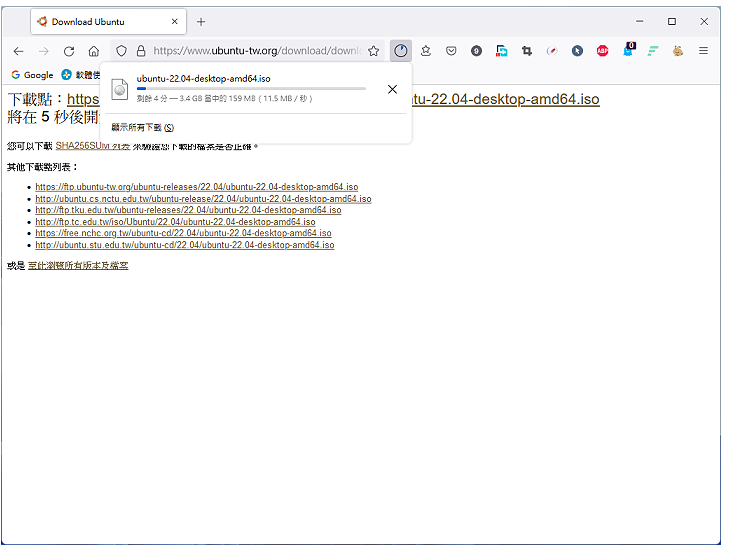Open the downloaded ISO file icon
This screenshot has height=550, width=737.
(x=120, y=89)
